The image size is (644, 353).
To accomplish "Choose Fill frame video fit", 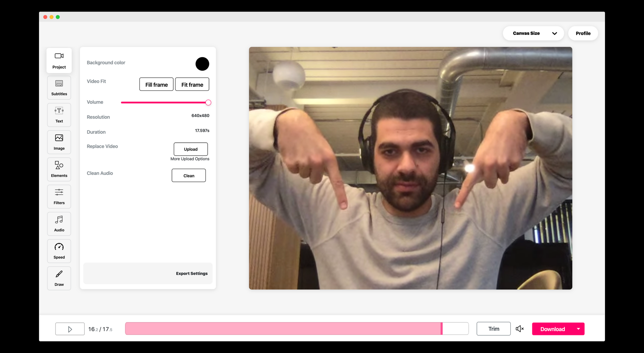I will pos(156,84).
